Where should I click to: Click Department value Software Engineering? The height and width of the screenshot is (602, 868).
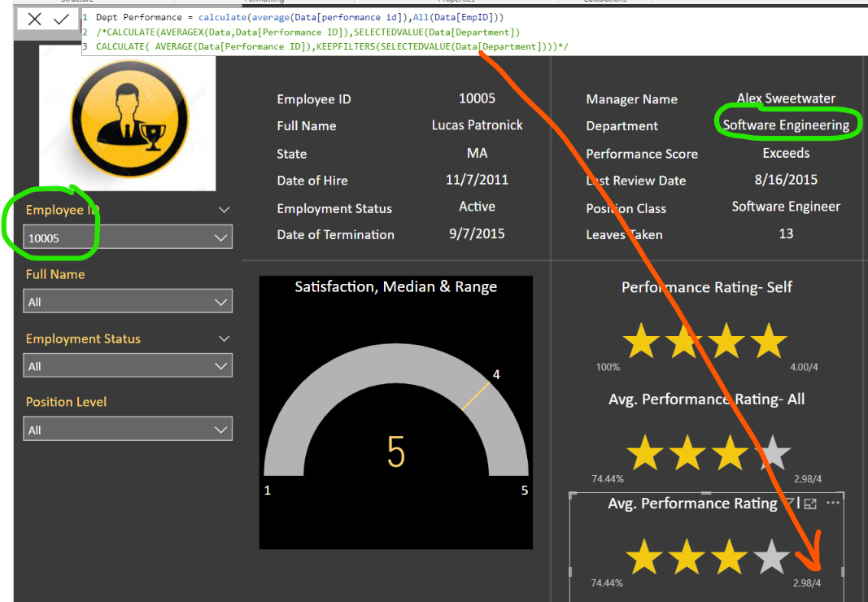point(786,125)
